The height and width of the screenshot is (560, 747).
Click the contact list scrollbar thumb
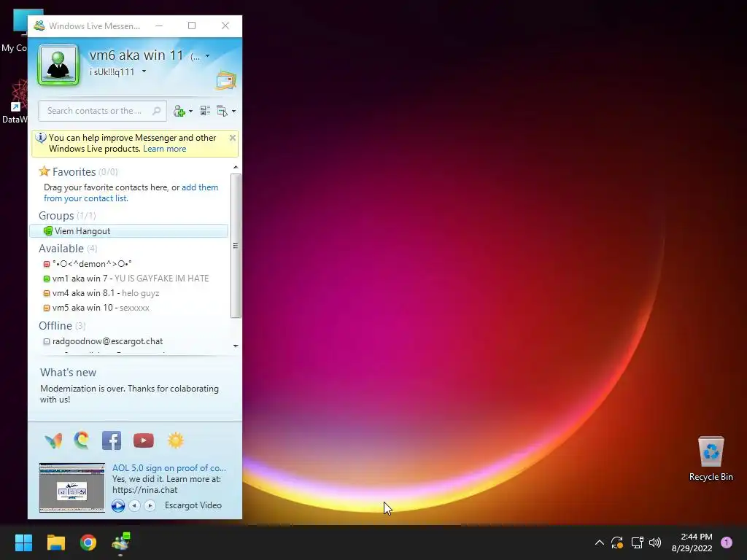(236, 246)
